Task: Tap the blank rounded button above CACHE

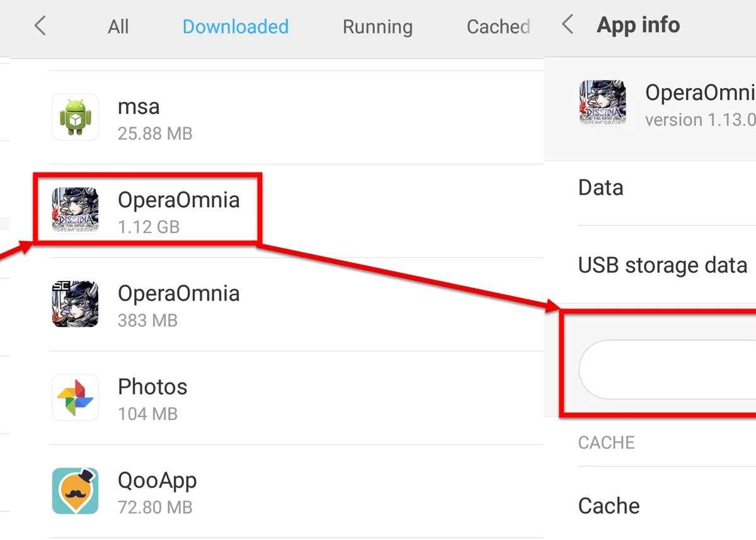Action: [x=667, y=370]
